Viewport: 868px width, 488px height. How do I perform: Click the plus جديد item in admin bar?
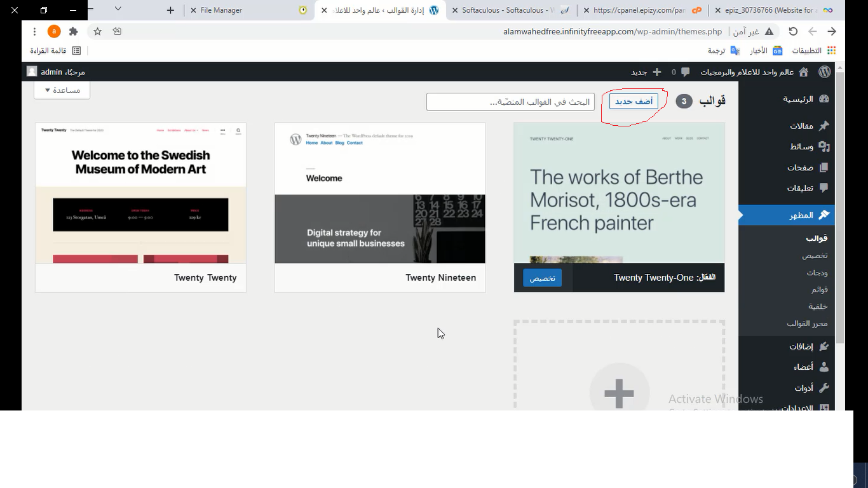(646, 72)
